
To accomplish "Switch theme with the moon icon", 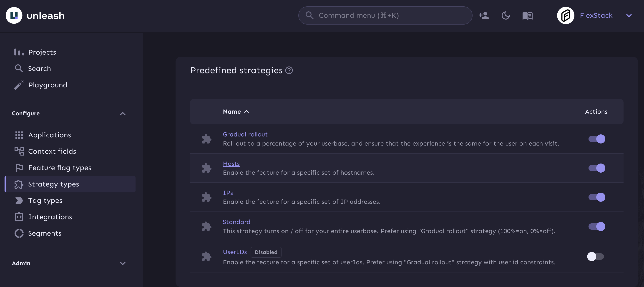I will tap(506, 15).
